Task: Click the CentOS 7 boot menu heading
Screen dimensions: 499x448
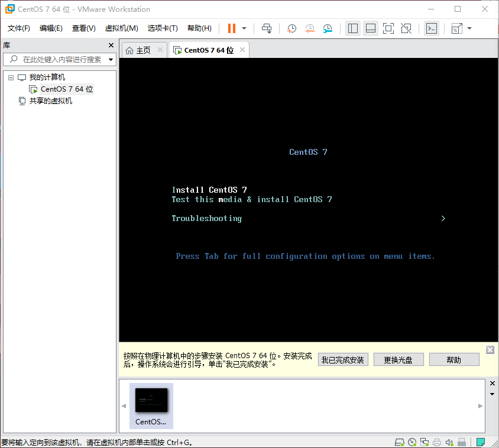Action: pyautogui.click(x=308, y=152)
